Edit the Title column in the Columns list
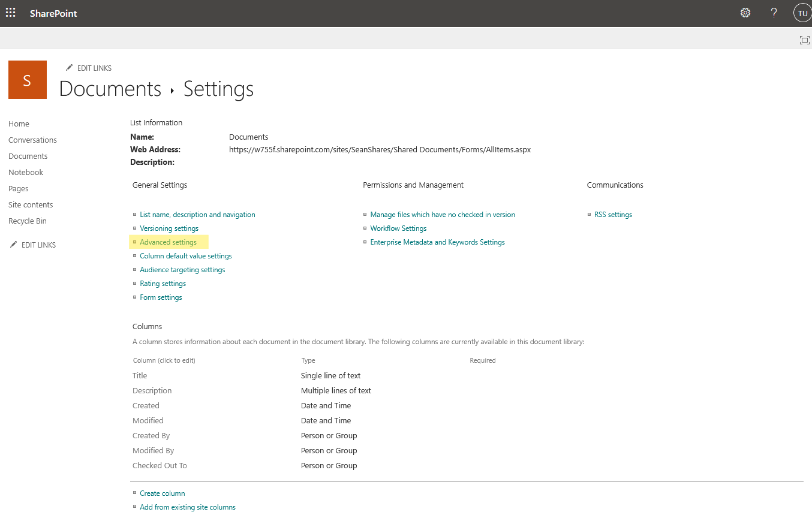Image resolution: width=812 pixels, height=518 pixels. (x=139, y=375)
